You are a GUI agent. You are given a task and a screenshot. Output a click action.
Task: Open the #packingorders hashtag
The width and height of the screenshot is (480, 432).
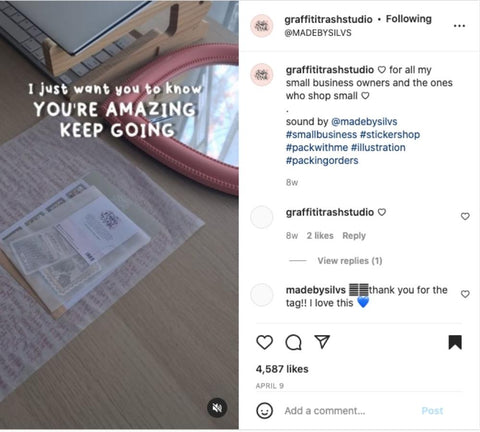[x=322, y=161]
